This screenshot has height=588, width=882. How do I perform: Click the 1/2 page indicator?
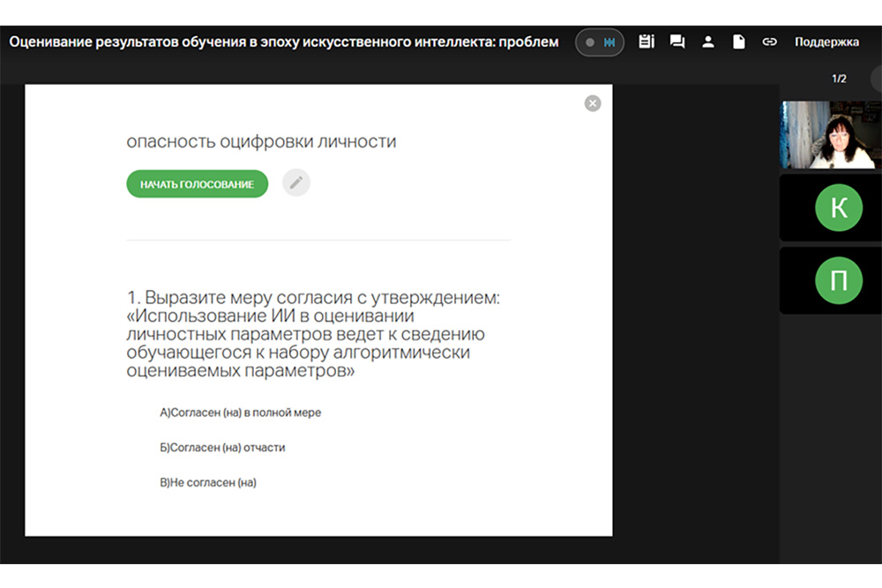(839, 78)
